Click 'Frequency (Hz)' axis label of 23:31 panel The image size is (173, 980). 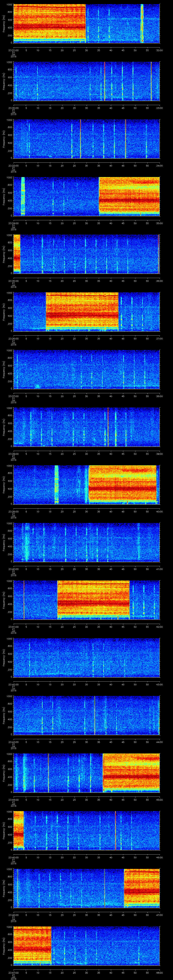4,24
